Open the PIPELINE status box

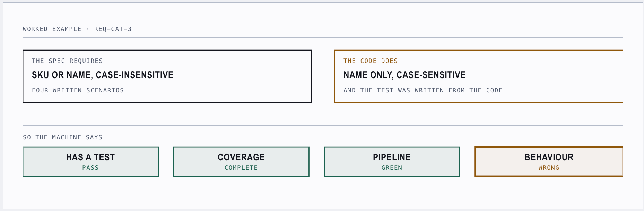click(392, 162)
